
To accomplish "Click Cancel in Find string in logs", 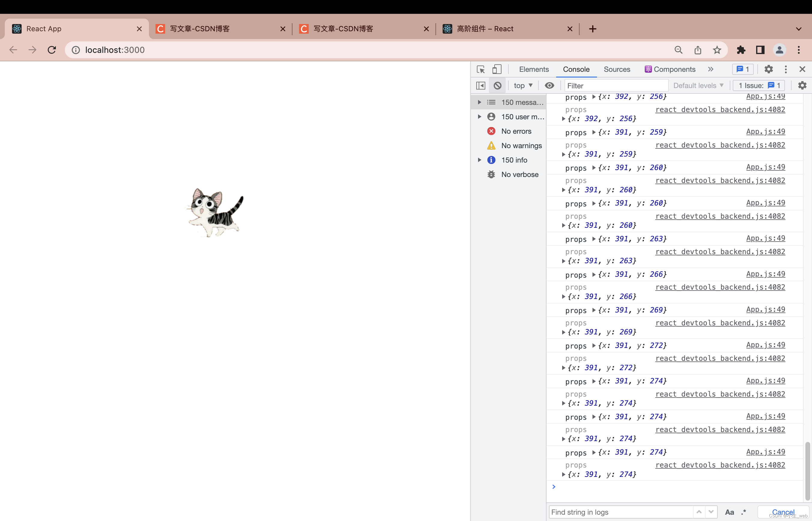I will coord(783,512).
